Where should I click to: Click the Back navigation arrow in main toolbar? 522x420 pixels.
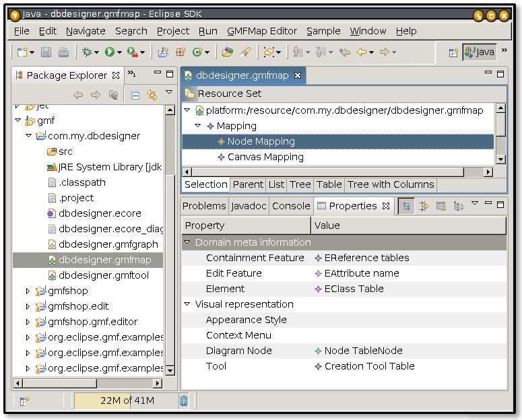pyautogui.click(x=362, y=52)
